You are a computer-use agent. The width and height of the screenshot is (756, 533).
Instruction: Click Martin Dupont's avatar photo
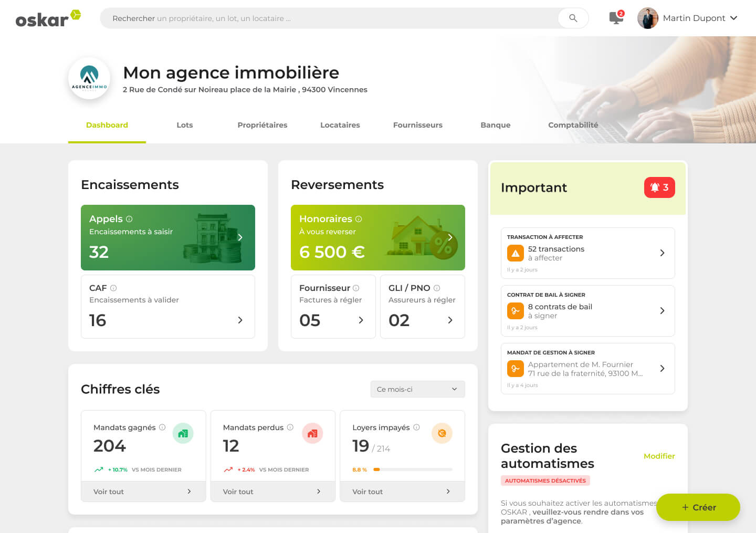(x=647, y=18)
